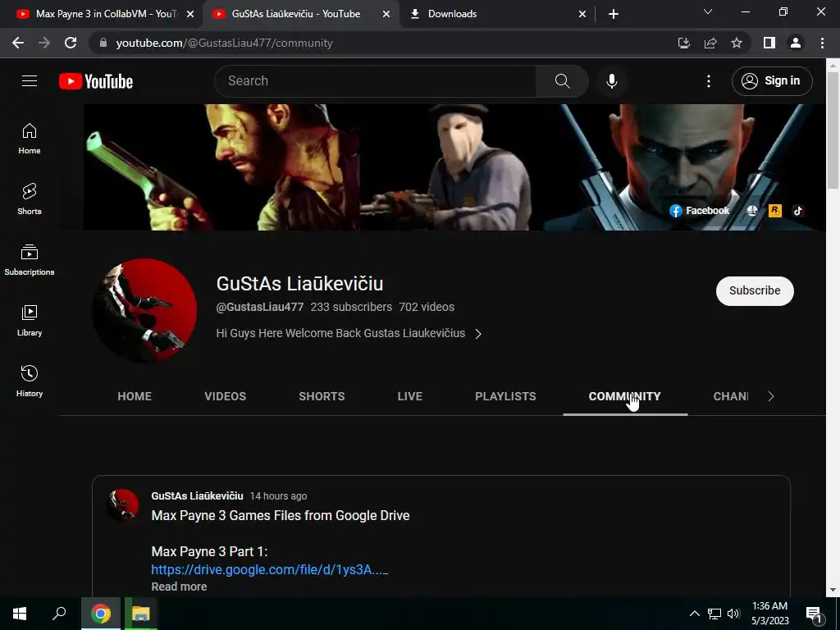Open the partially visible CHANNELS tab

(731, 396)
